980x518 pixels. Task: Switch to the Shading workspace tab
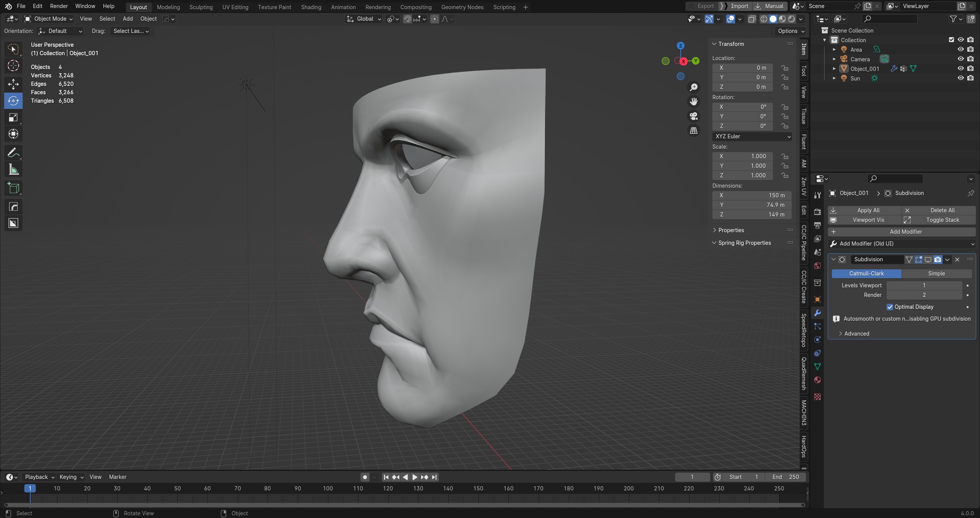(x=311, y=7)
